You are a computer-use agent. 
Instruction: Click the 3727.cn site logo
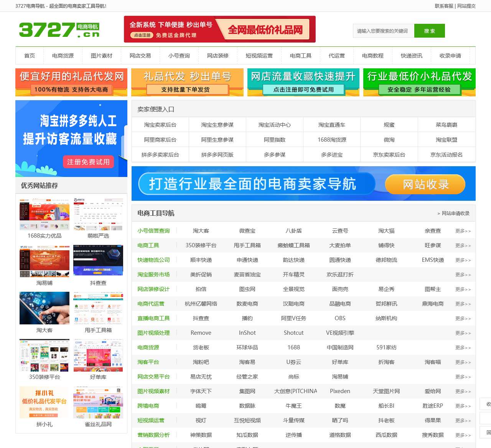(59, 30)
